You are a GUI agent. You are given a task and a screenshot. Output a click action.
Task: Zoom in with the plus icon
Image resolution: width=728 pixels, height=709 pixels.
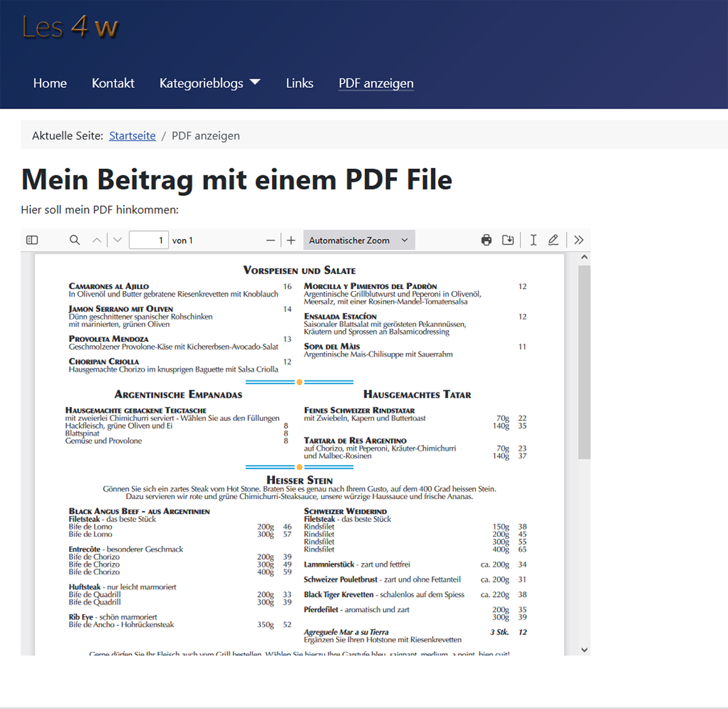point(291,240)
